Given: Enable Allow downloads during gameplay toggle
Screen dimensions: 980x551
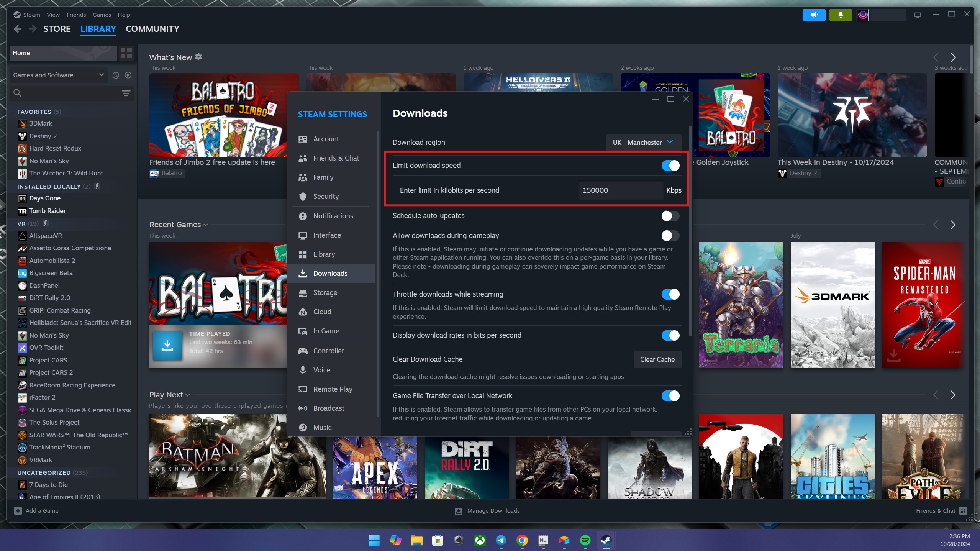Looking at the screenshot, I should [x=670, y=236].
